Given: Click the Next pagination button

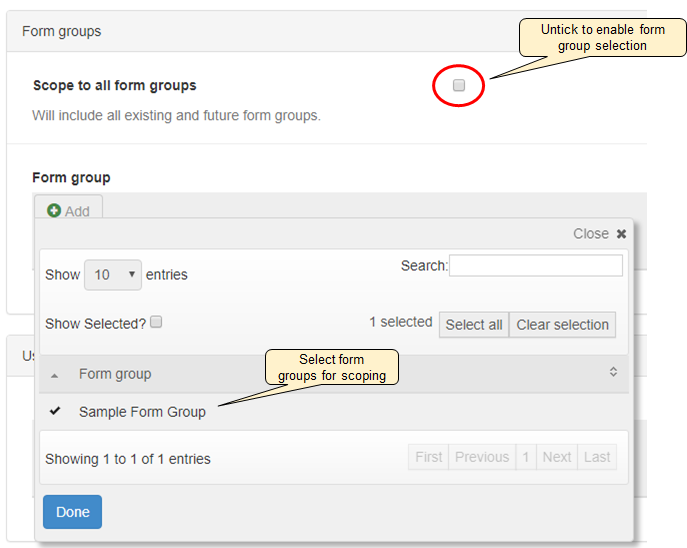Looking at the screenshot, I should click(x=556, y=457).
